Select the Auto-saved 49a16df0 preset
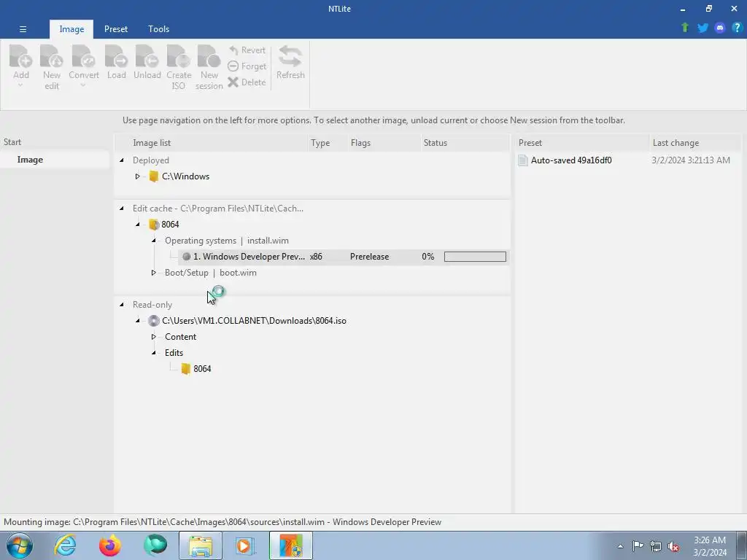This screenshot has height=560, width=747. [571, 160]
